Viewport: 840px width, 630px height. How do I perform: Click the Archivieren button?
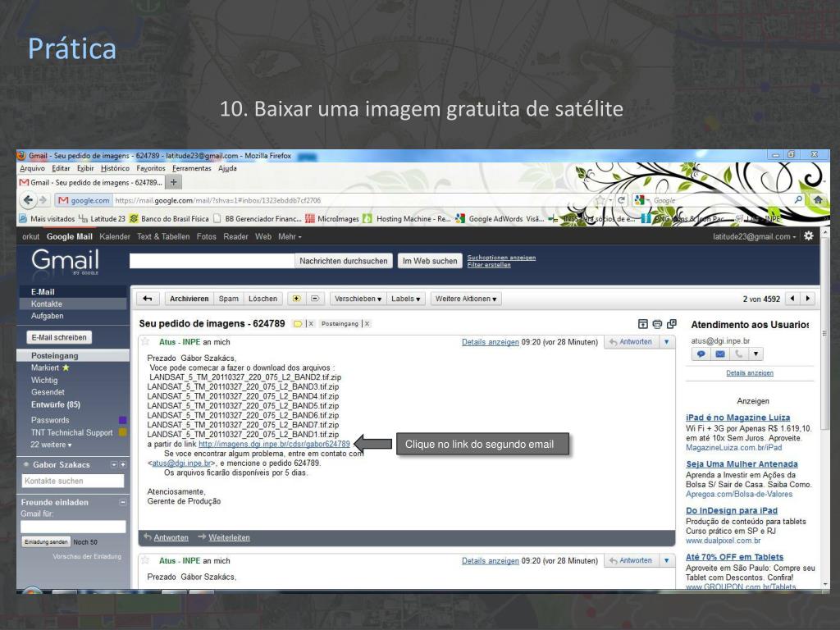[x=189, y=299]
